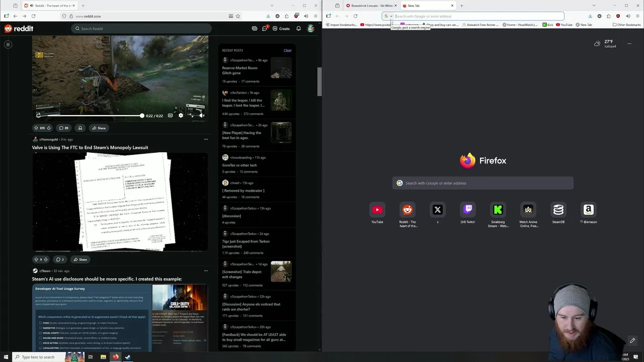Open Twitch shortcut tile

(467, 212)
